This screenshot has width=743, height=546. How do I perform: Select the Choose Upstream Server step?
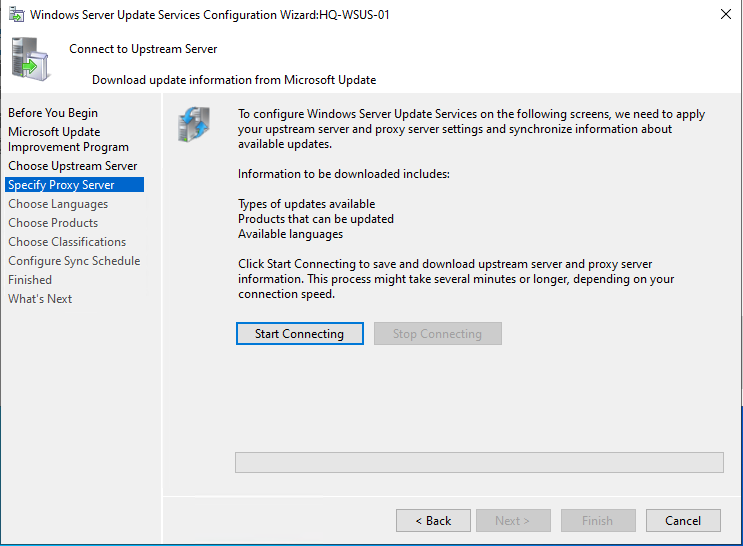click(73, 166)
